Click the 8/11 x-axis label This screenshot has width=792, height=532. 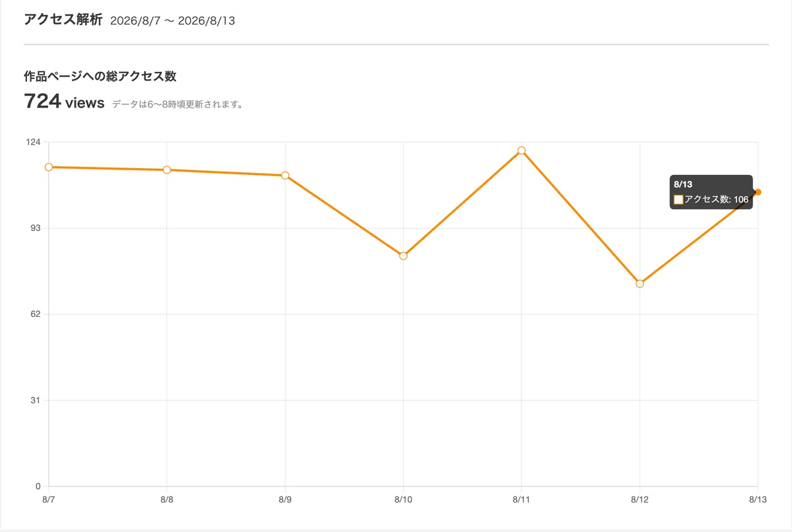(521, 500)
